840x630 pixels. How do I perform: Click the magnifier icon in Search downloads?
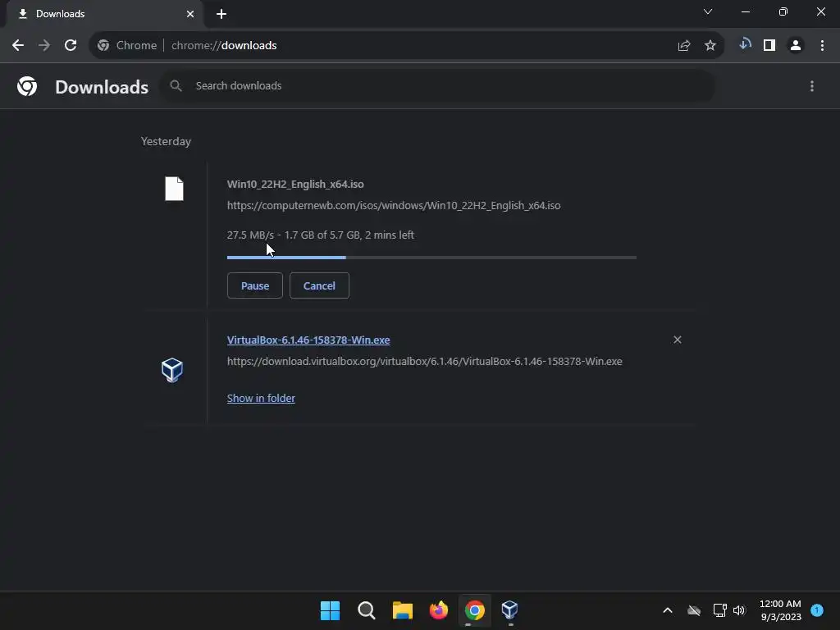(x=176, y=85)
